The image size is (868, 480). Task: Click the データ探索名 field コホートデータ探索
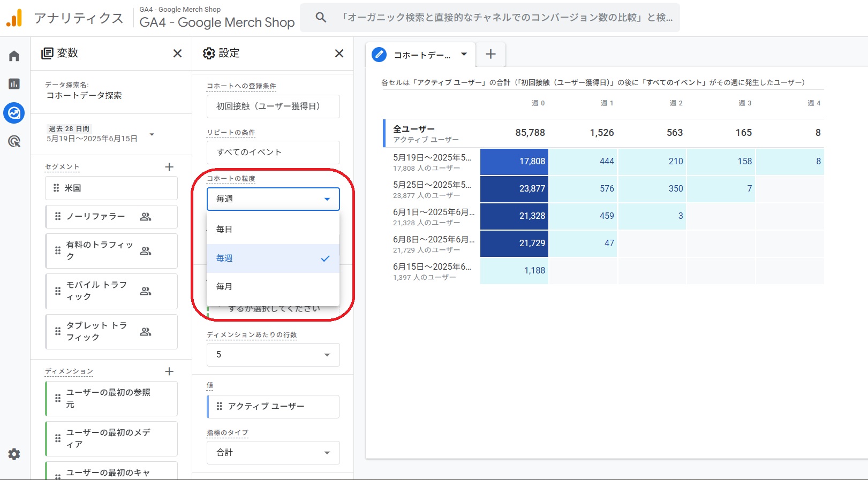click(x=84, y=95)
